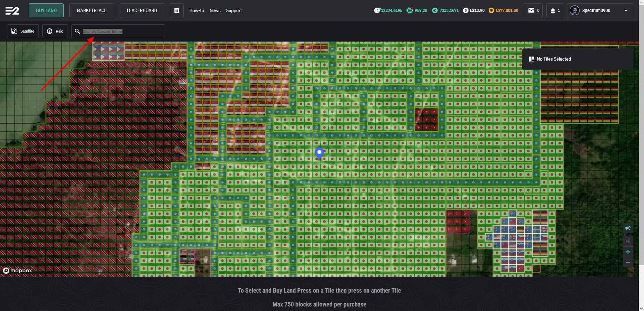Click the megaphone announcements icon on map

628,228
